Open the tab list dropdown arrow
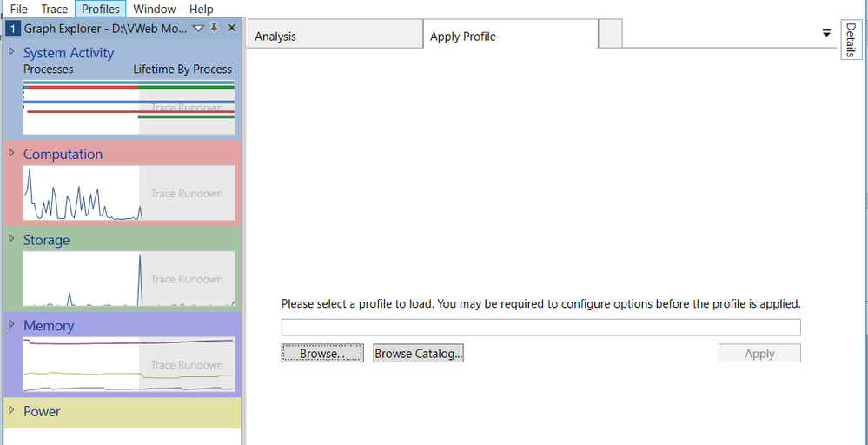868x445 pixels. (x=826, y=33)
